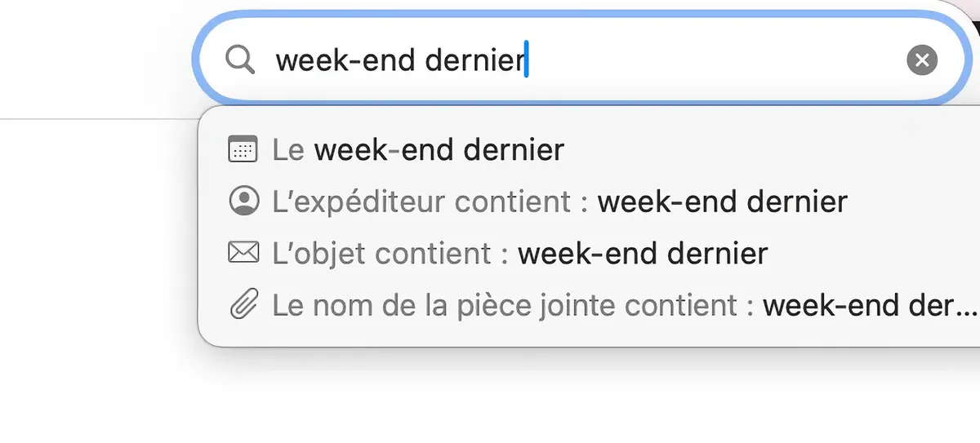Click truncated "week-end der…" in the attachment row
Image resolution: width=980 pixels, height=443 pixels.
tap(870, 305)
